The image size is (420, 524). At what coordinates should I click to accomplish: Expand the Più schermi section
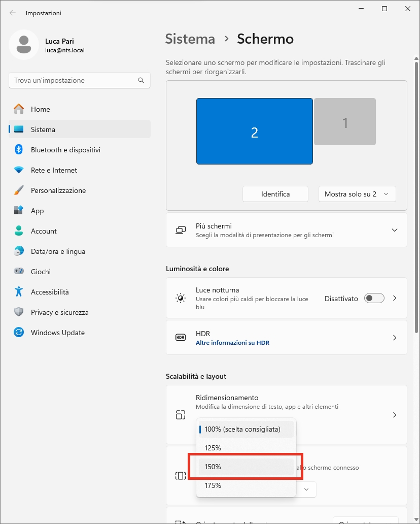(395, 230)
